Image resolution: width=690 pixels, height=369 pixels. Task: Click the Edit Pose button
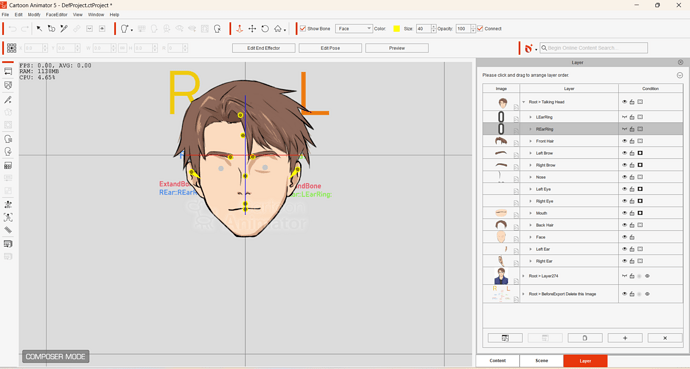point(330,48)
